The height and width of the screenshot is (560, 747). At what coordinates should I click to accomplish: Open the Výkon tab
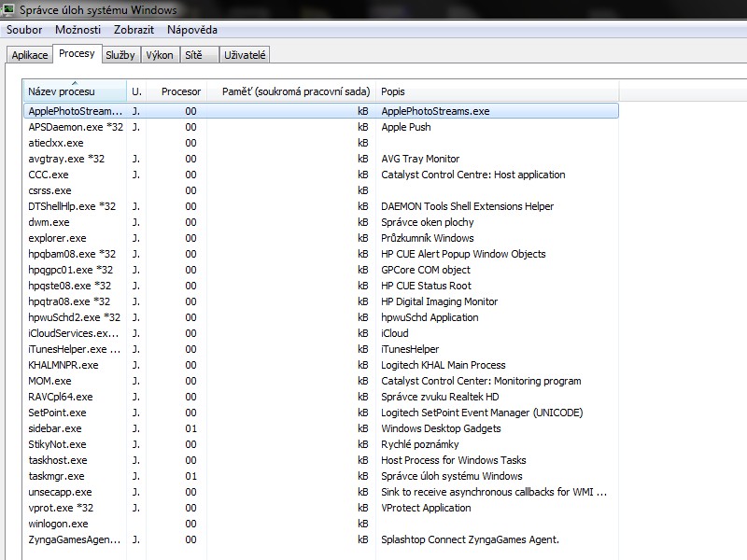pyautogui.click(x=160, y=55)
